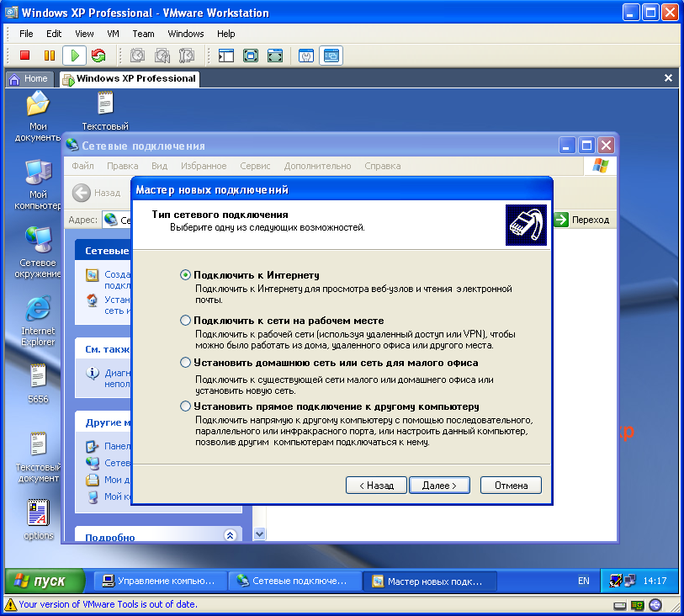
Task: Click the sidebar scroll down arrow
Action: [260, 534]
